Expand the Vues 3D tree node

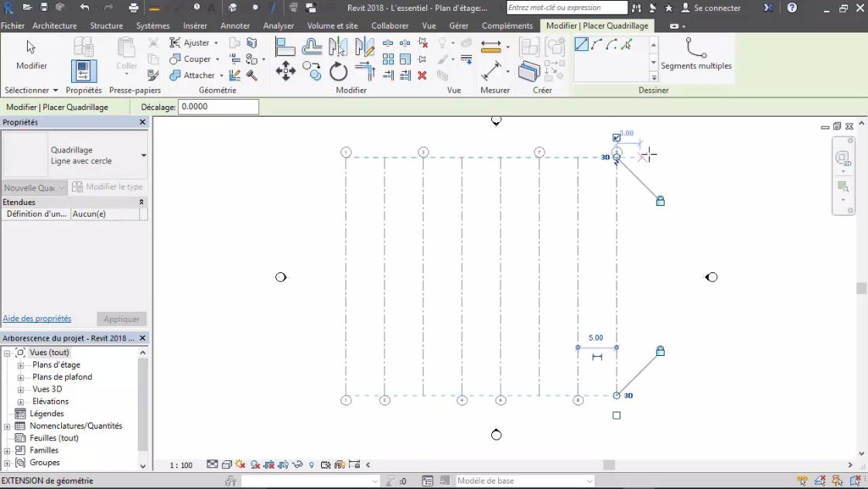(x=20, y=389)
